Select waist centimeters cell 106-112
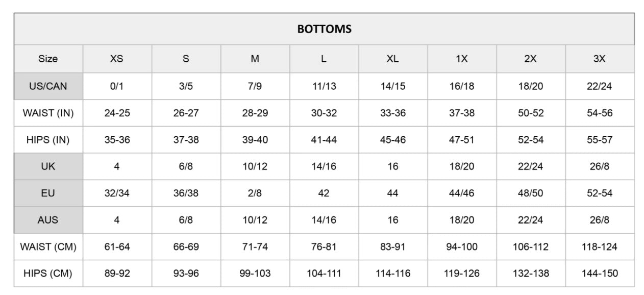This screenshot has height=295, width=644. click(x=531, y=247)
